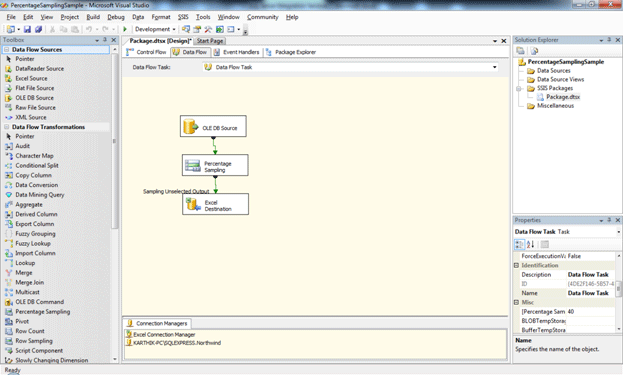Image resolution: width=623 pixels, height=375 pixels.
Task: Click Alphabetical sort button in Properties
Action: [530, 245]
